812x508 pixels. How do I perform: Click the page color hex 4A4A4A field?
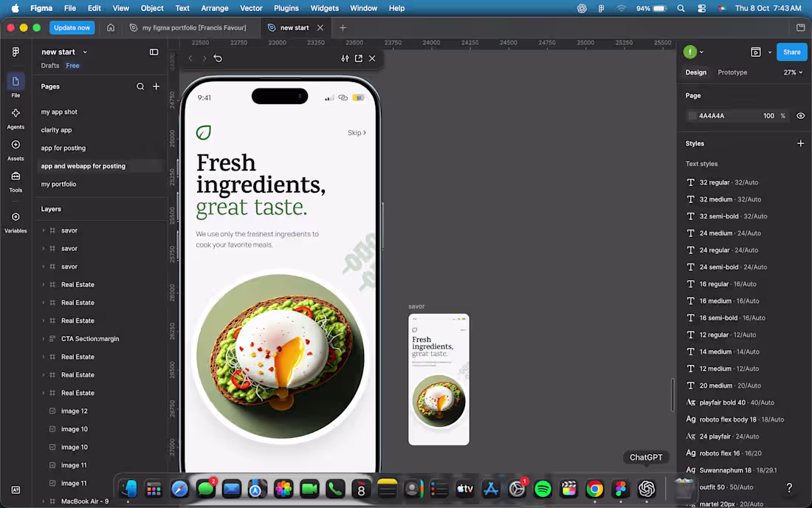712,116
